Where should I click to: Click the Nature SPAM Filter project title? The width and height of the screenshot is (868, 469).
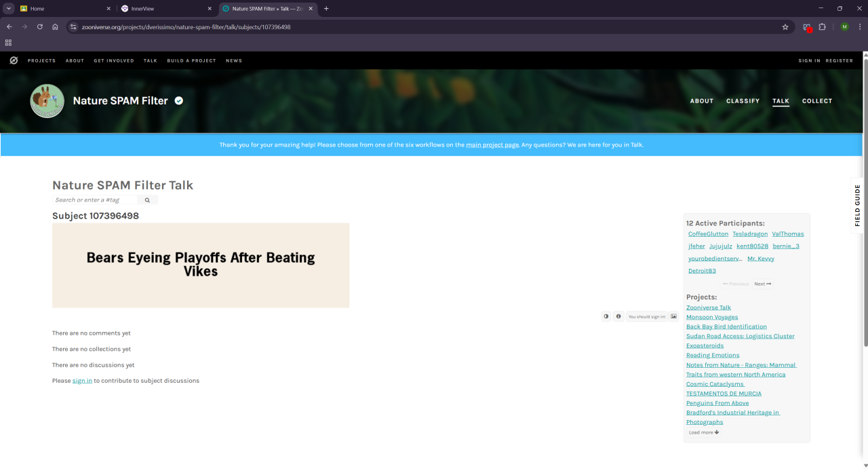[x=121, y=101]
